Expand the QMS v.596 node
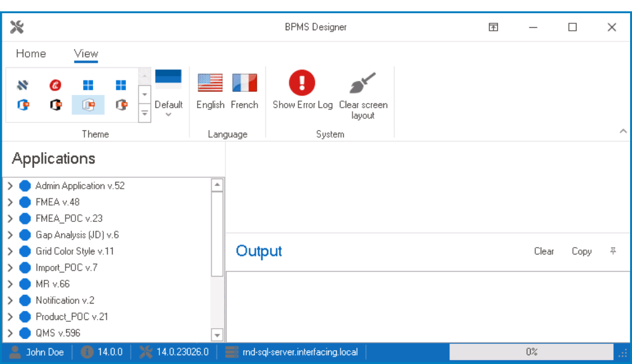Screen dimensions: 632x364 click(11, 333)
